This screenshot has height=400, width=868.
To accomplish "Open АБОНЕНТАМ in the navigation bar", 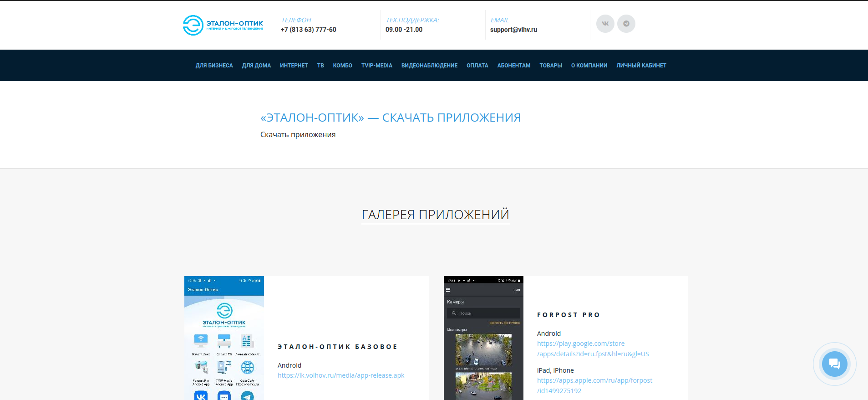I will coord(514,66).
